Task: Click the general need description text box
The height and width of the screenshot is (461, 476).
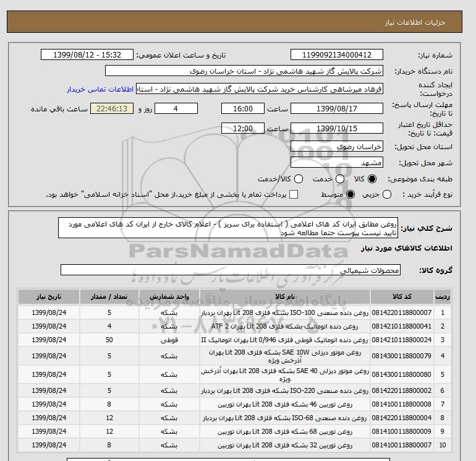Action: click(228, 228)
